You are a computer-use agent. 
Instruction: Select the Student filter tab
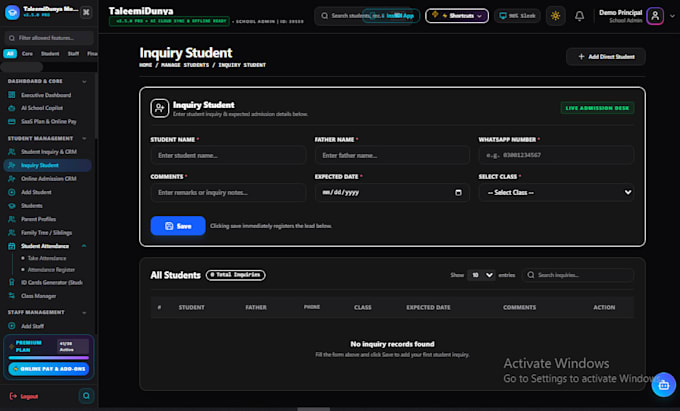[50, 54]
